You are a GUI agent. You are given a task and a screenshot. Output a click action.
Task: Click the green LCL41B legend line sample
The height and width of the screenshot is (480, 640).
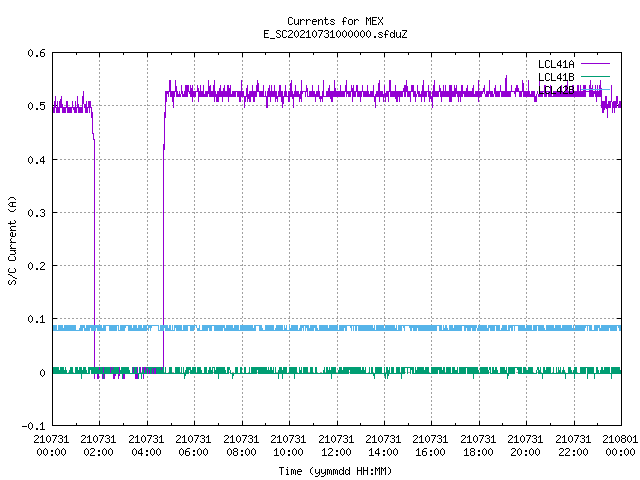coord(595,76)
